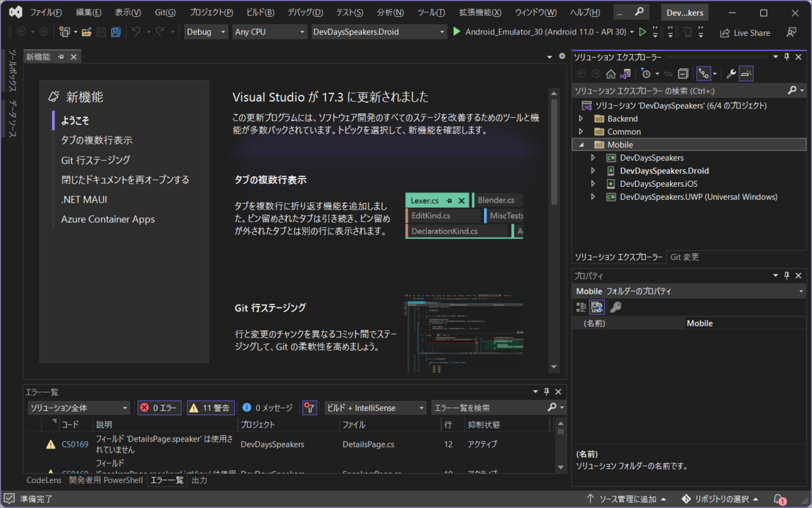Switch to the Git 変更 tab
Viewport: 812px width, 508px height.
pyautogui.click(x=684, y=257)
